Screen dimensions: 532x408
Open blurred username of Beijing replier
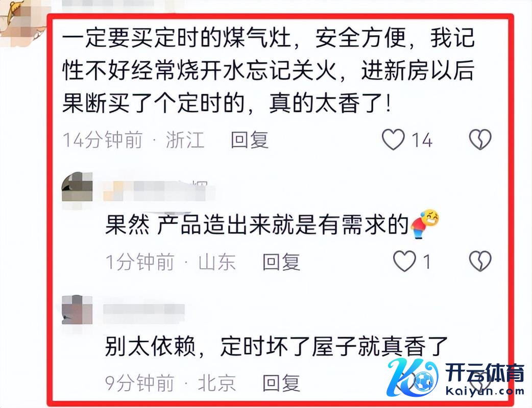point(144,309)
